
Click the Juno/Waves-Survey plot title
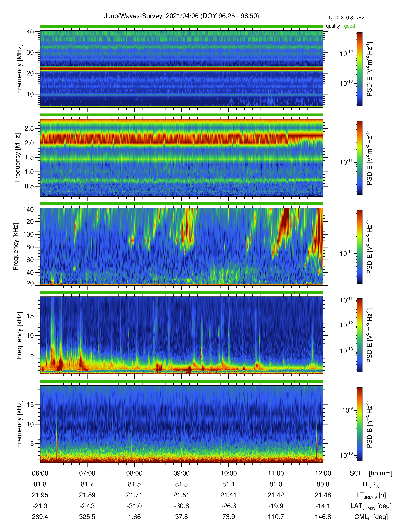pyautogui.click(x=181, y=16)
